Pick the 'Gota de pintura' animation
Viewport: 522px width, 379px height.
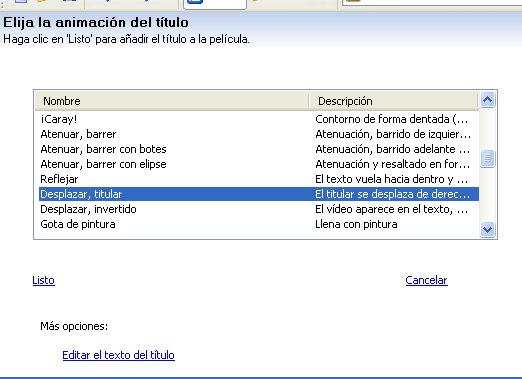[x=259, y=224]
